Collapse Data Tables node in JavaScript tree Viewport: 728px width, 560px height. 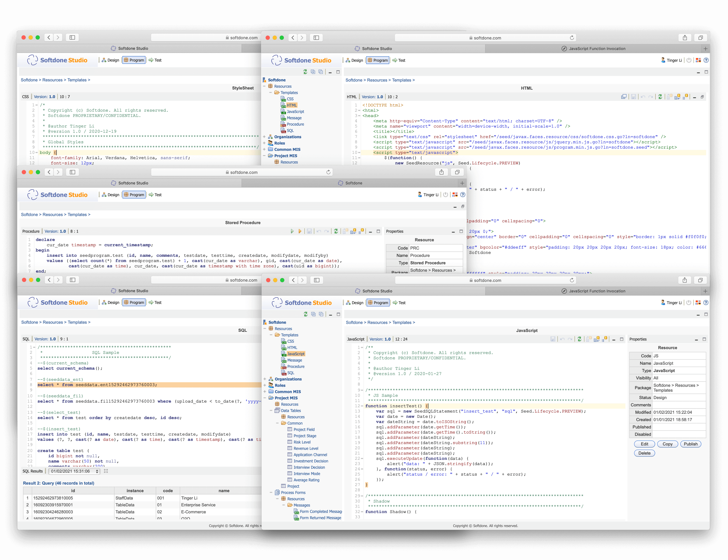click(x=271, y=411)
